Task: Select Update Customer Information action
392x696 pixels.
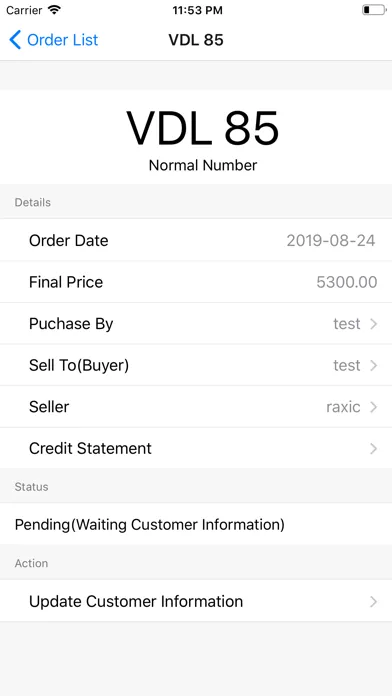Action: [x=196, y=601]
